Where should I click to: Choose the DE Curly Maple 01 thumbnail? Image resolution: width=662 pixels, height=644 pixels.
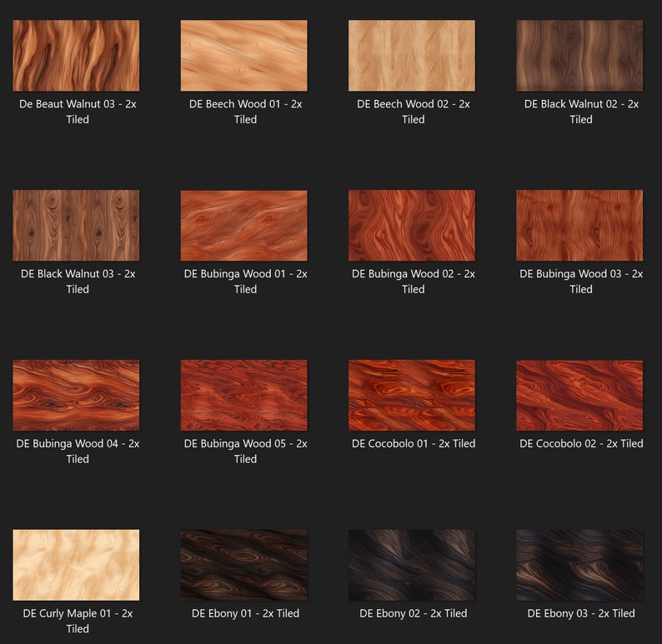point(76,565)
